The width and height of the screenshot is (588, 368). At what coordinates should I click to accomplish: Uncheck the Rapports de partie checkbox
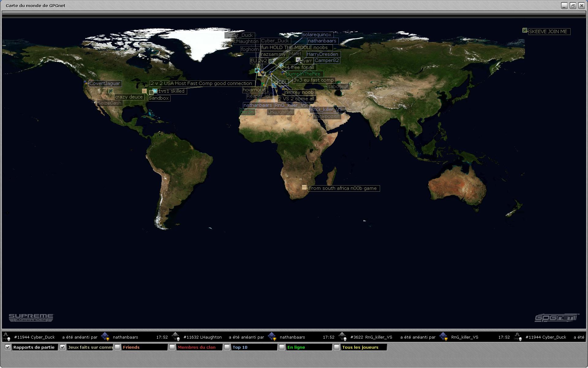(8, 347)
